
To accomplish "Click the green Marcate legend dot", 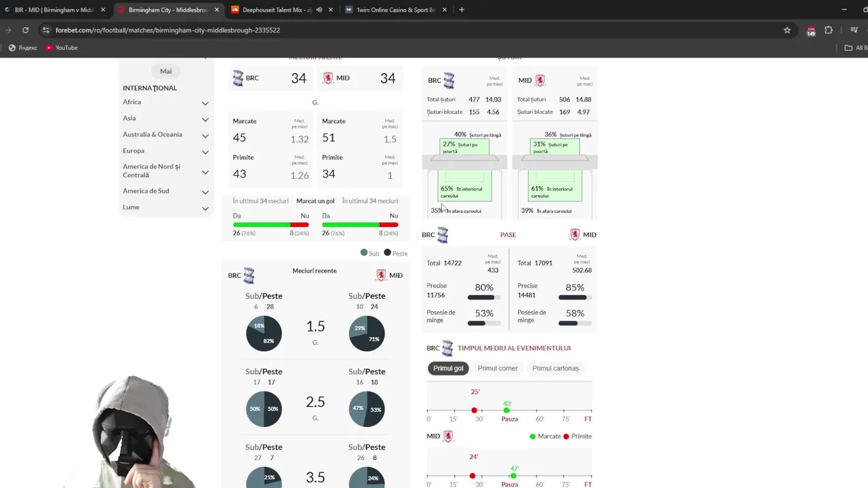I will tap(532, 436).
